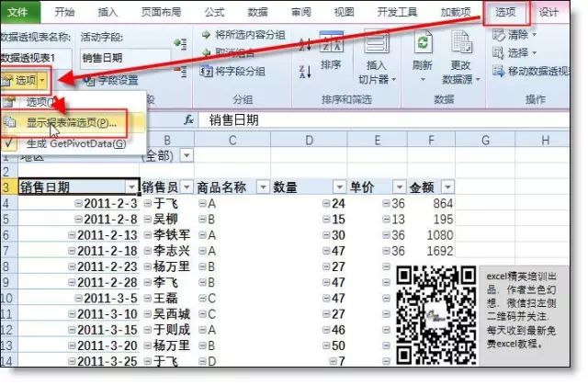Open the 清除 clear menu
588x385 pixels.
point(514,35)
